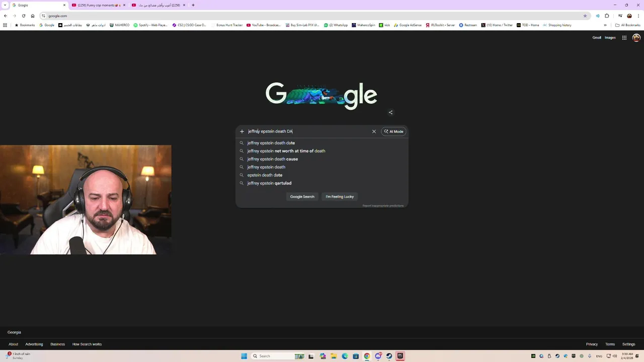Go back using the browser back arrow
The image size is (644, 362).
6,16
